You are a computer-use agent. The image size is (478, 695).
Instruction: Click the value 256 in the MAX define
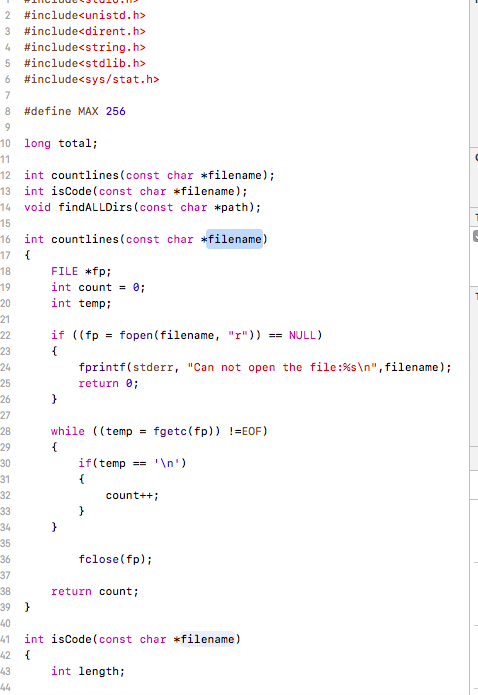pyautogui.click(x=116, y=111)
